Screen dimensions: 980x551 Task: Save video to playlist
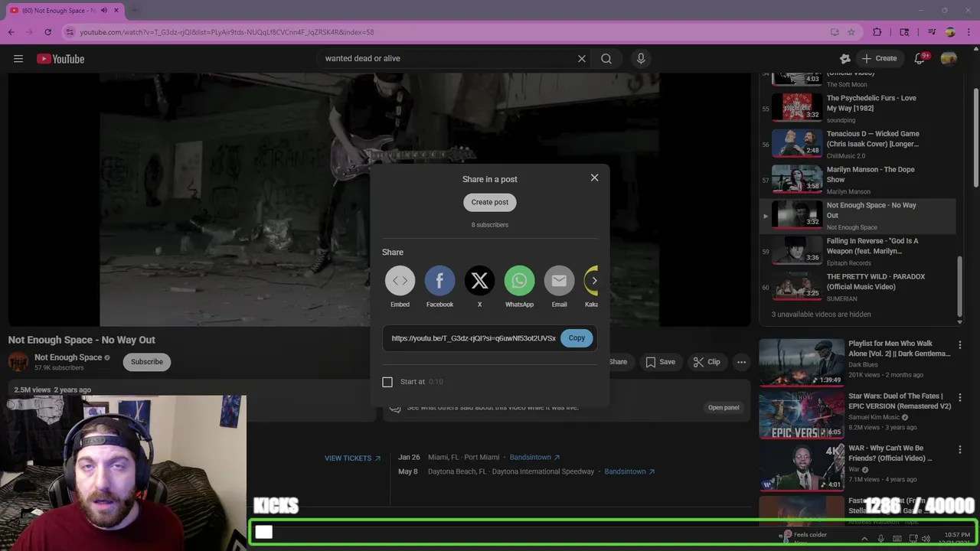660,362
